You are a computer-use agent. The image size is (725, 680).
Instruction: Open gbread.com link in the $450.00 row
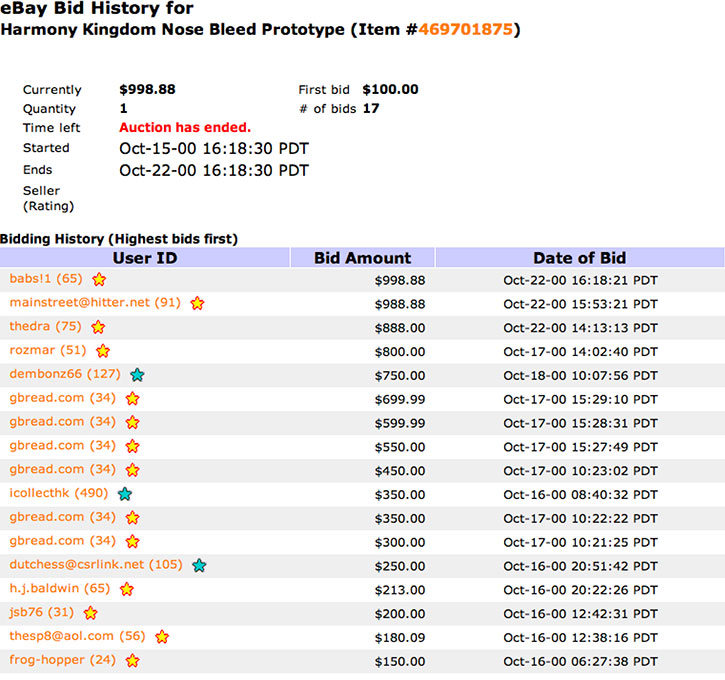pyautogui.click(x=62, y=470)
